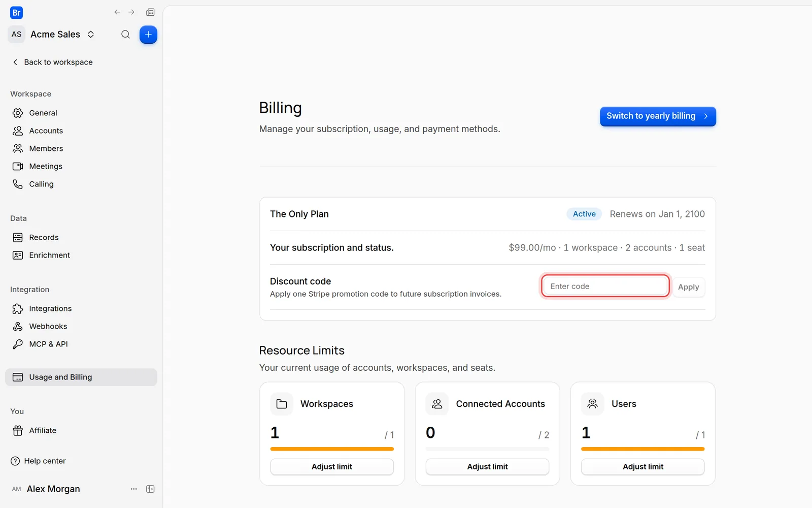Click the AM user avatar
This screenshot has height=508, width=812.
pyautogui.click(x=17, y=489)
